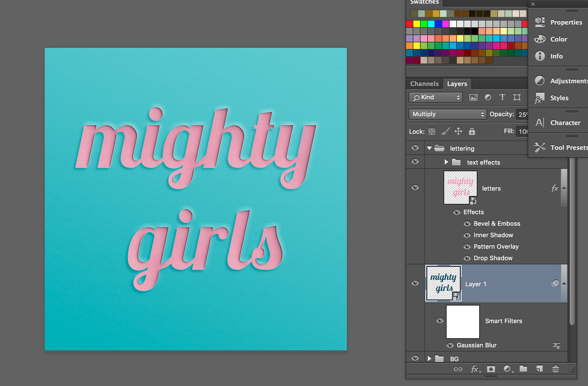Viewport: 588px width, 386px height.
Task: Add a layer style fx button
Action: [475, 369]
